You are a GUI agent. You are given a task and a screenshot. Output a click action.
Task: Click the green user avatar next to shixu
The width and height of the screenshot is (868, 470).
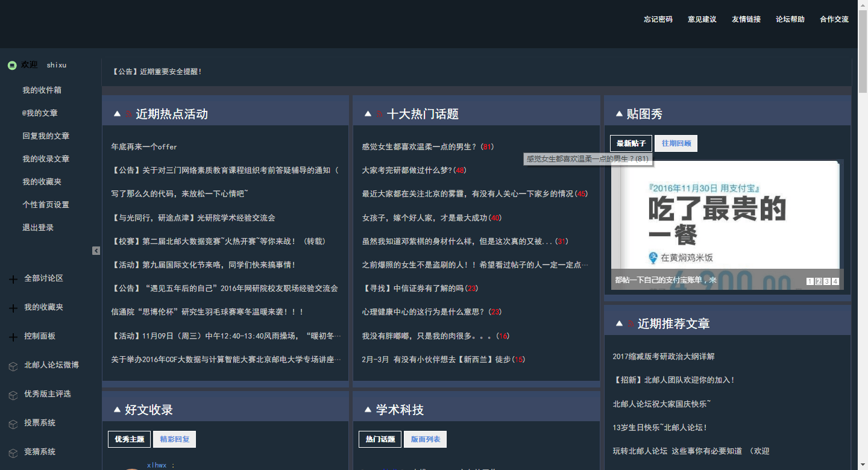point(12,65)
